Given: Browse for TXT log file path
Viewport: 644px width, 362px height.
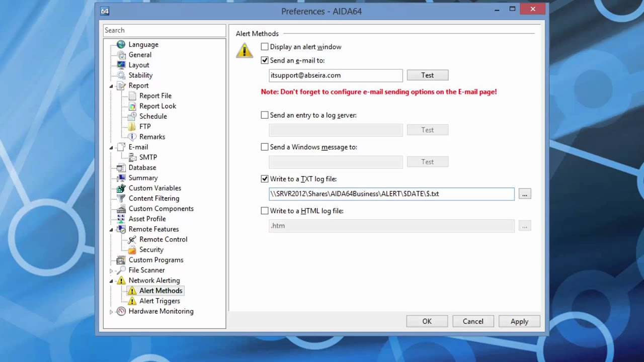Looking at the screenshot, I should click(x=525, y=194).
